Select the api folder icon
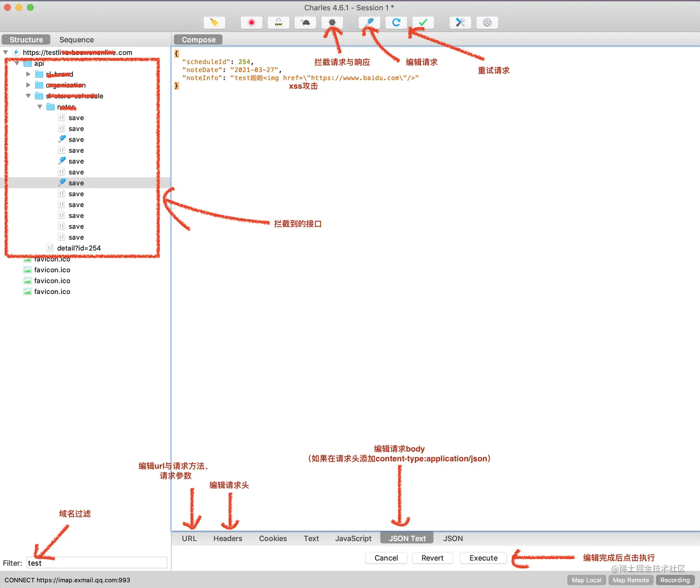Image resolution: width=700 pixels, height=588 pixels. [28, 63]
